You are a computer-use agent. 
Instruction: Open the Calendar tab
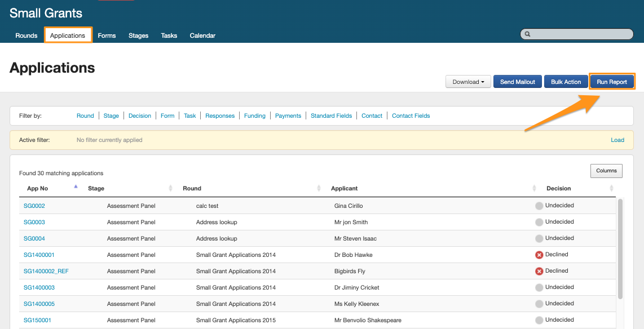(x=202, y=35)
